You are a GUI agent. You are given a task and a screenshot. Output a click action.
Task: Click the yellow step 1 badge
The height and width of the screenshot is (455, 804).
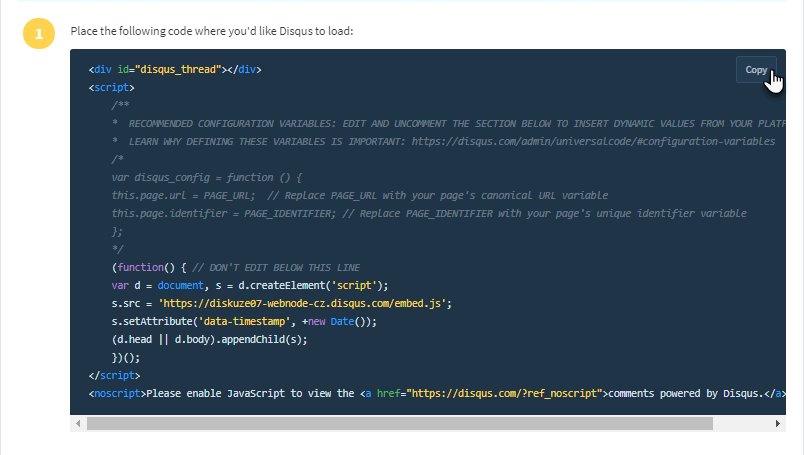click(38, 33)
